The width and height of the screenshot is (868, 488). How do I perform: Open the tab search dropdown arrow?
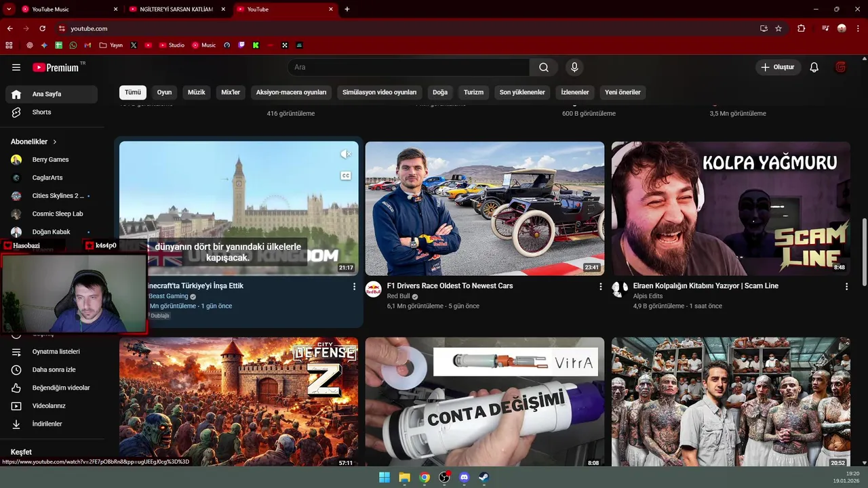pos(9,9)
